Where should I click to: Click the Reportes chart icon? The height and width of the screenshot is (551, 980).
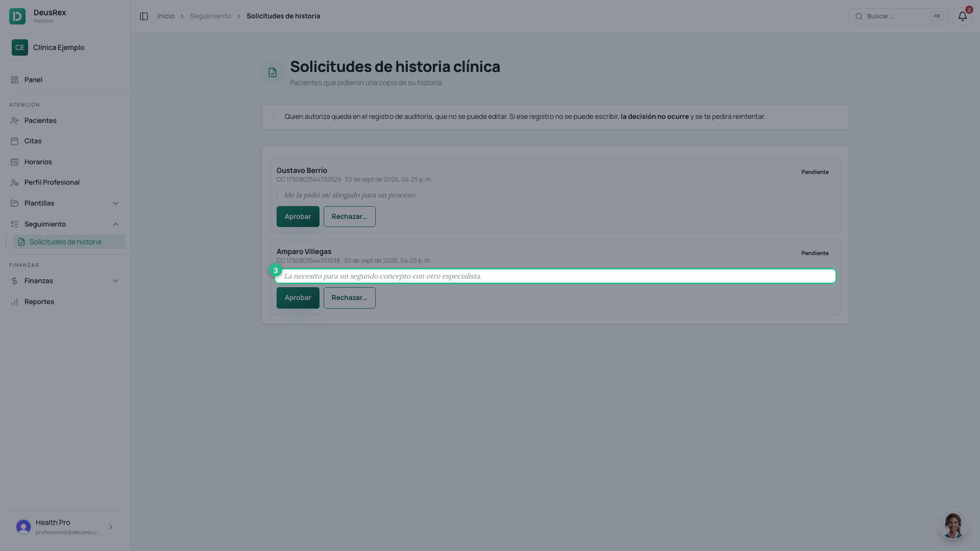coord(14,302)
